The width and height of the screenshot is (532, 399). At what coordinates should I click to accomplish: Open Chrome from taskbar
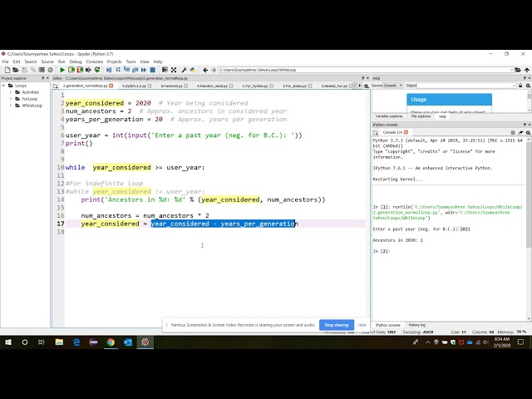(111, 342)
